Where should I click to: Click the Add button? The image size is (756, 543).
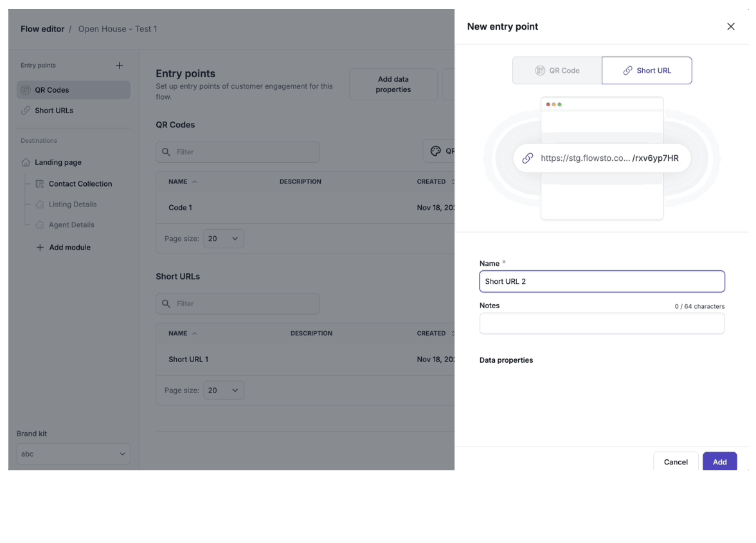point(719,462)
